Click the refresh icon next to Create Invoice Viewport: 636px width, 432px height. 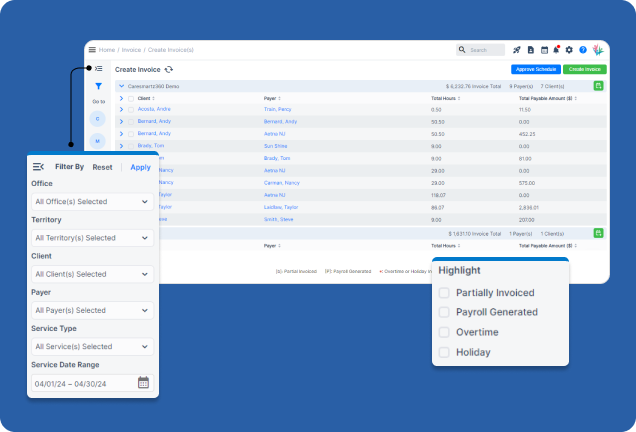(x=169, y=69)
